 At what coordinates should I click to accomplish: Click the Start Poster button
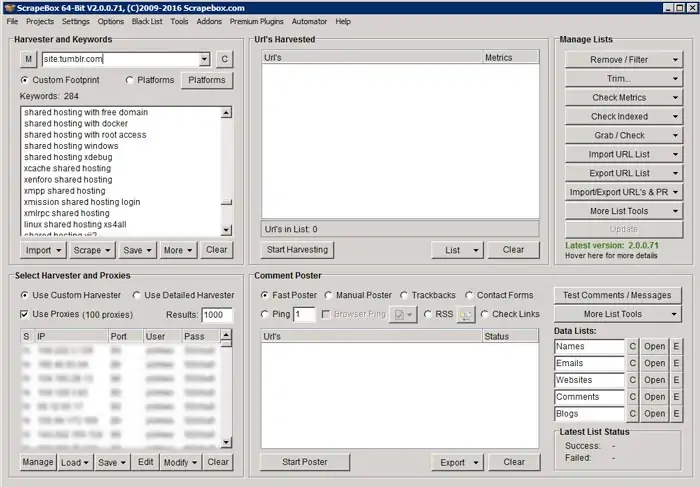click(x=305, y=462)
